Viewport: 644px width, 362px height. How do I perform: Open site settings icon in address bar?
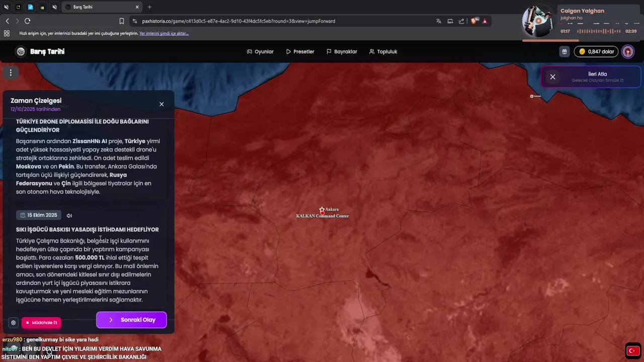tap(134, 21)
